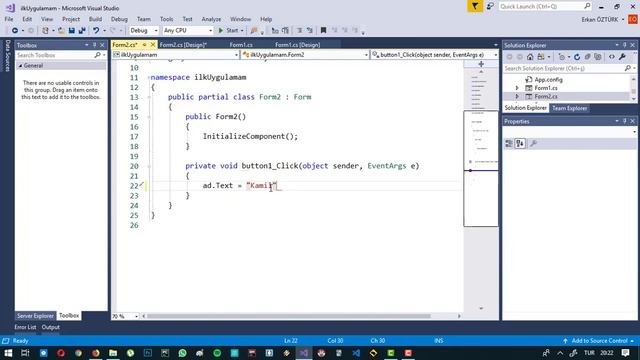Collapse the General group in Toolbox
Viewport: 640px width, 360px height.
tap(20, 66)
